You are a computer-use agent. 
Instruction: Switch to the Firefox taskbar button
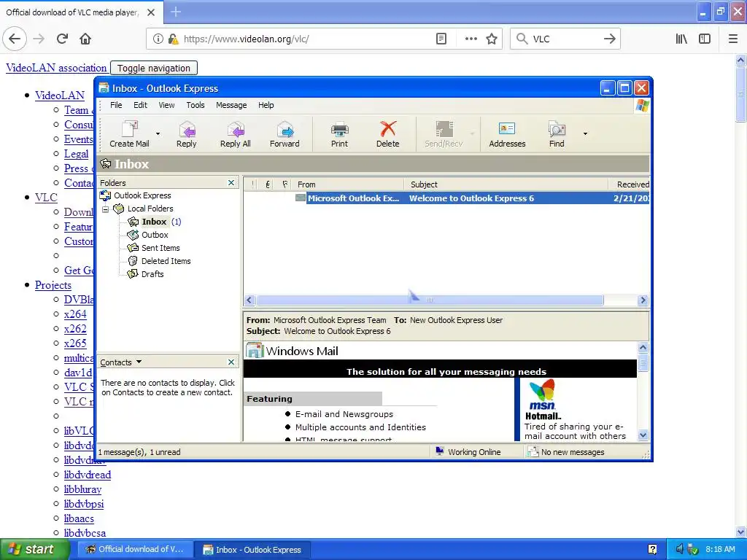[x=135, y=550]
